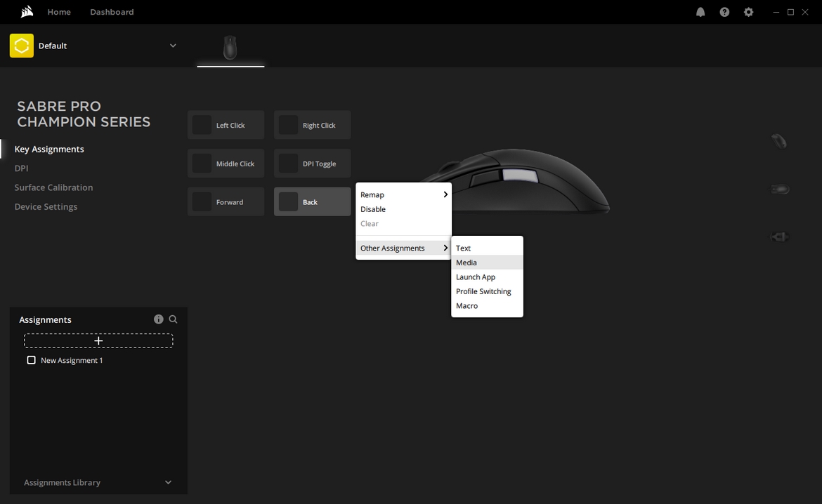Expand the Assignments Library chevron
The width and height of the screenshot is (822, 504).
169,482
